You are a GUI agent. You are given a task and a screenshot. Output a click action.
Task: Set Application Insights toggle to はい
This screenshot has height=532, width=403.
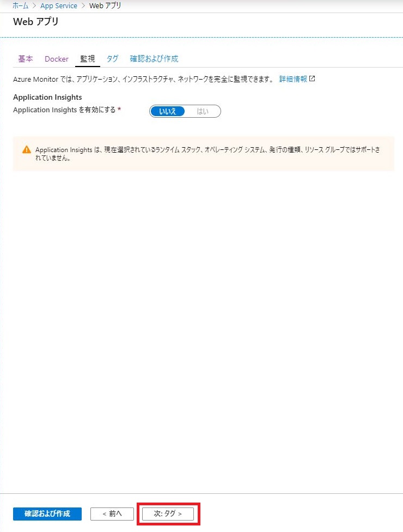tap(203, 111)
